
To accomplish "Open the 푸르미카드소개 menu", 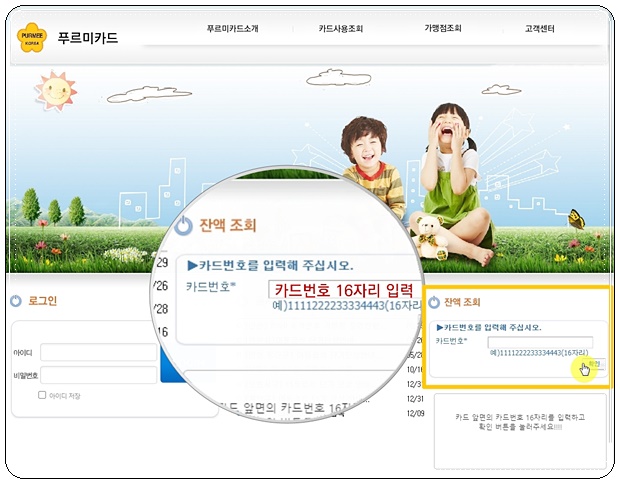I will [232, 28].
